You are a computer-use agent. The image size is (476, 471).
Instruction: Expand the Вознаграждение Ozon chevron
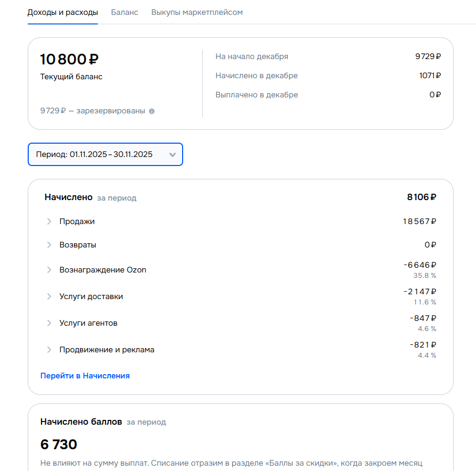[49, 270]
